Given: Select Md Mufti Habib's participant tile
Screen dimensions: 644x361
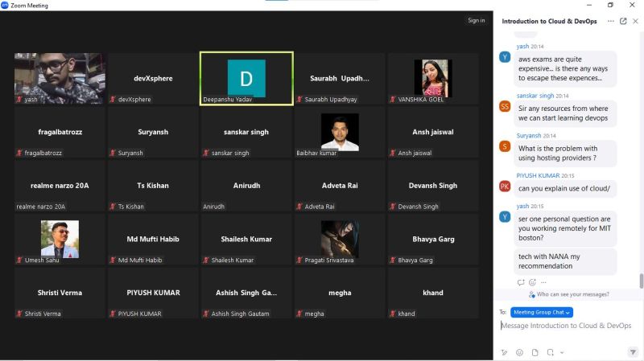Looking at the screenshot, I should (153, 239).
